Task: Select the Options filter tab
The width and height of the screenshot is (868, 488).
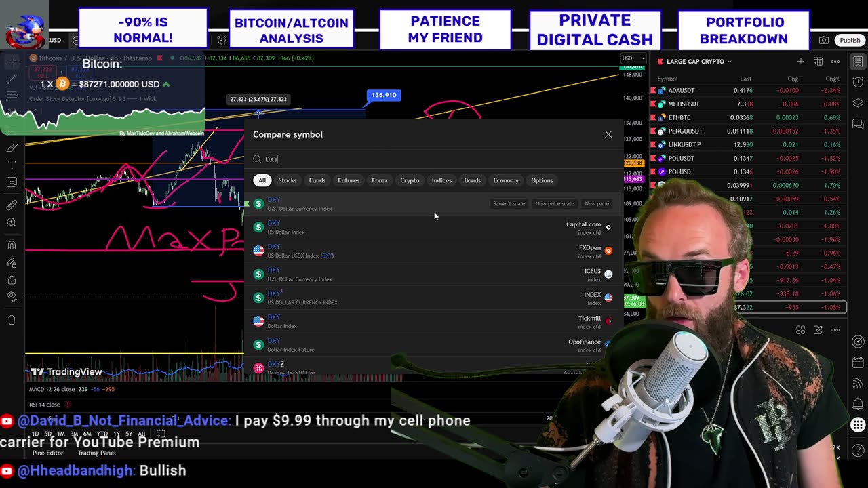Action: pos(542,180)
